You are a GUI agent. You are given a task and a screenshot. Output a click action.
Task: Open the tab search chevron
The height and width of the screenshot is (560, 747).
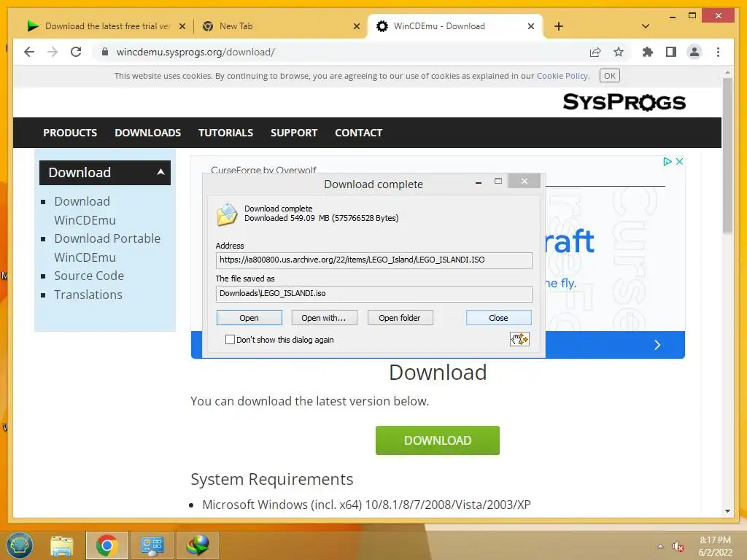(x=646, y=26)
